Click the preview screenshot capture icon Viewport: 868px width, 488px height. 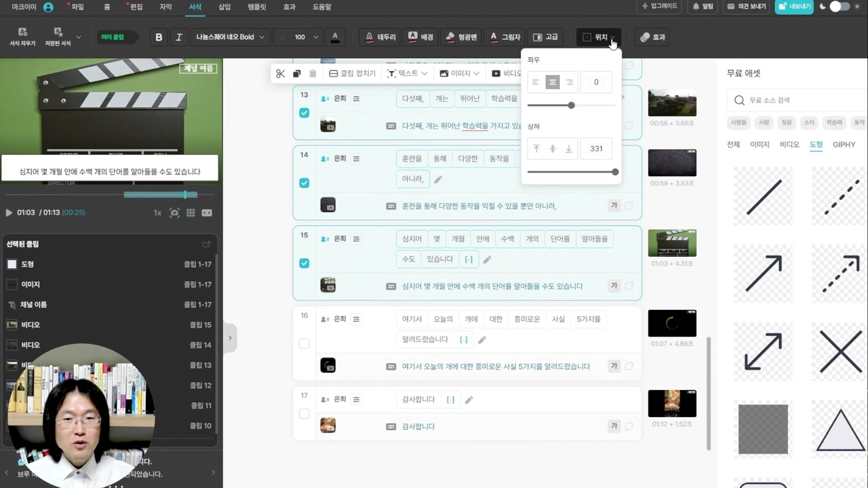click(x=174, y=212)
